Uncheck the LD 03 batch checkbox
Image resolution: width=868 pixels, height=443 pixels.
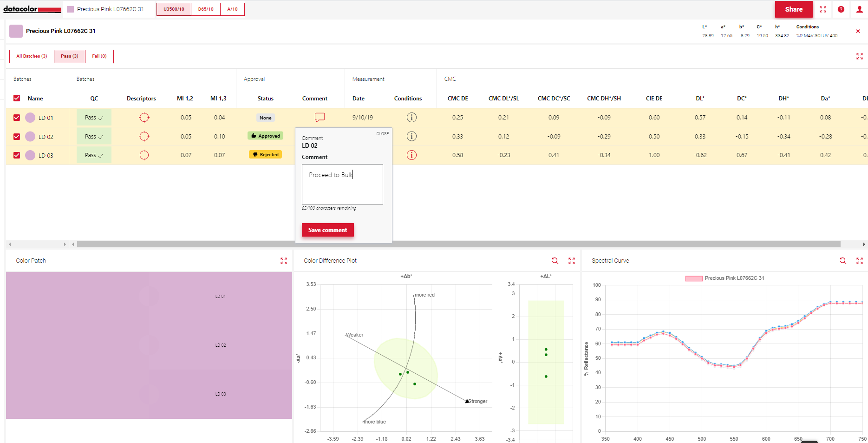click(17, 155)
